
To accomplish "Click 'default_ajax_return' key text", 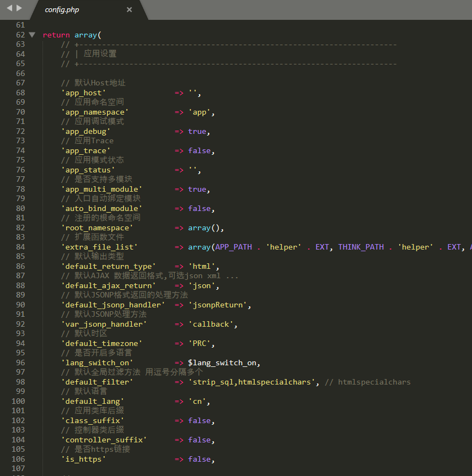I will [109, 286].
